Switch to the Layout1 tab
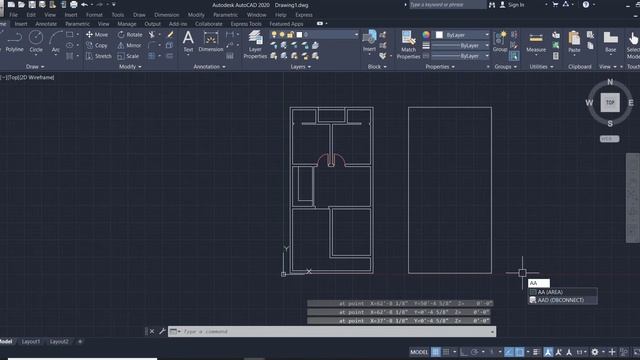 point(31,341)
